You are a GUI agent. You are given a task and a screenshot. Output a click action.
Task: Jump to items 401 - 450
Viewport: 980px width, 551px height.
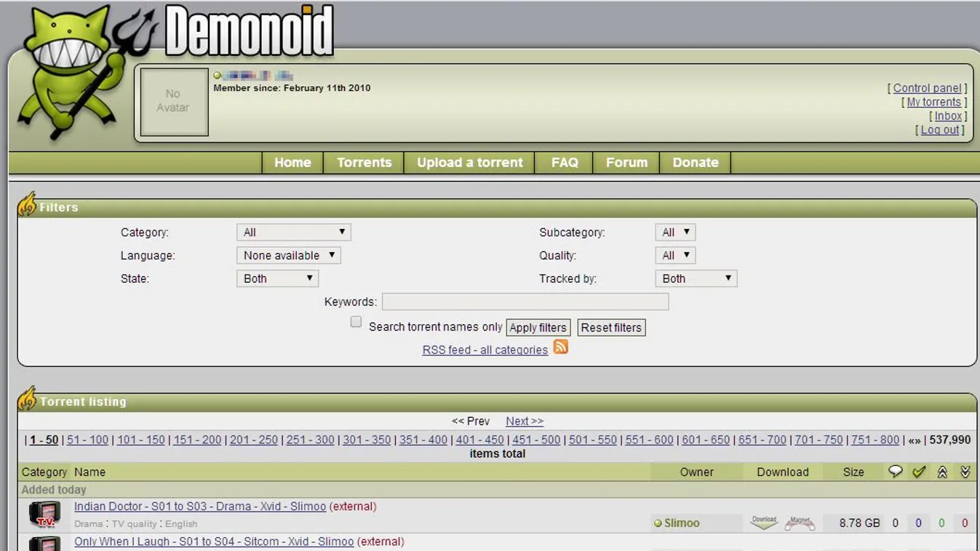click(480, 440)
